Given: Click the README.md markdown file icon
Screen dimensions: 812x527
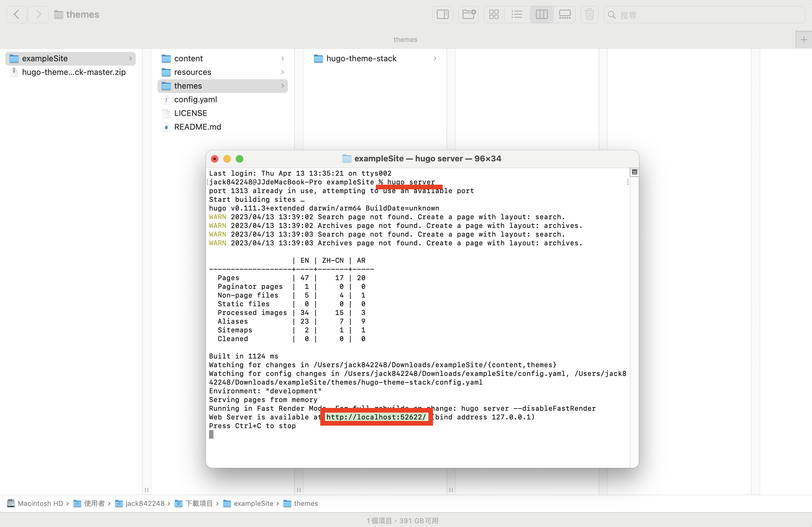Looking at the screenshot, I should (x=166, y=127).
